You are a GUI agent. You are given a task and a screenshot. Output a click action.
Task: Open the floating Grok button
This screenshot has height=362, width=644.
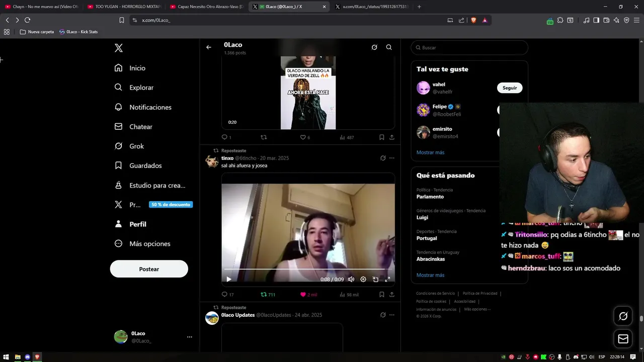point(623,316)
